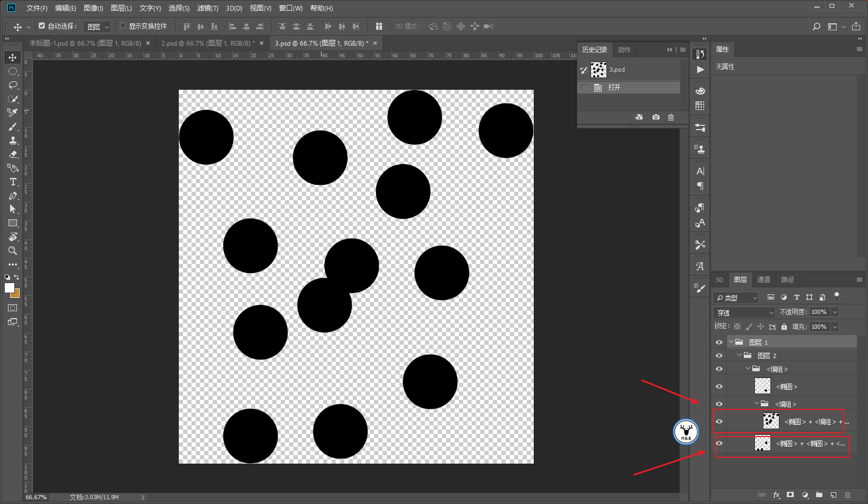Collapse the nested second <编组> group
Screen dimensions: 868x504
click(757, 404)
